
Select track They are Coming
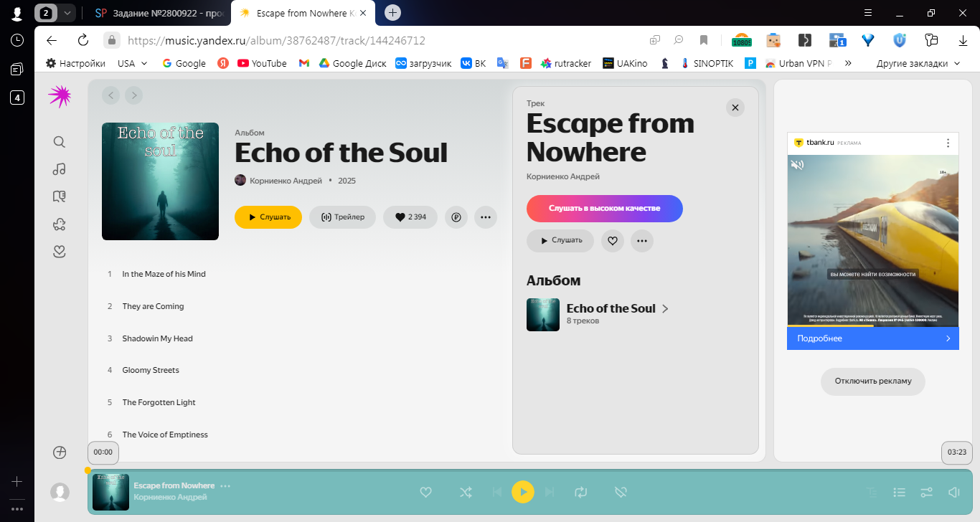click(x=153, y=306)
